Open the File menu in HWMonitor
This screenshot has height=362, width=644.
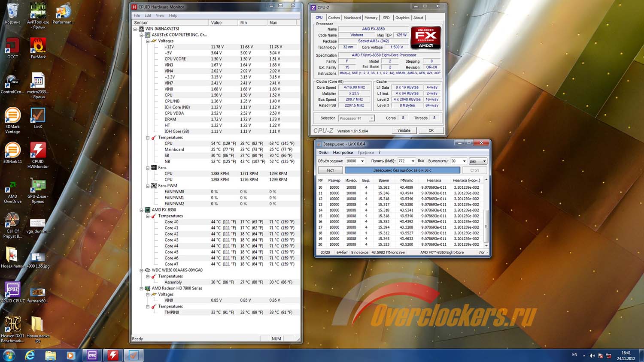click(137, 15)
